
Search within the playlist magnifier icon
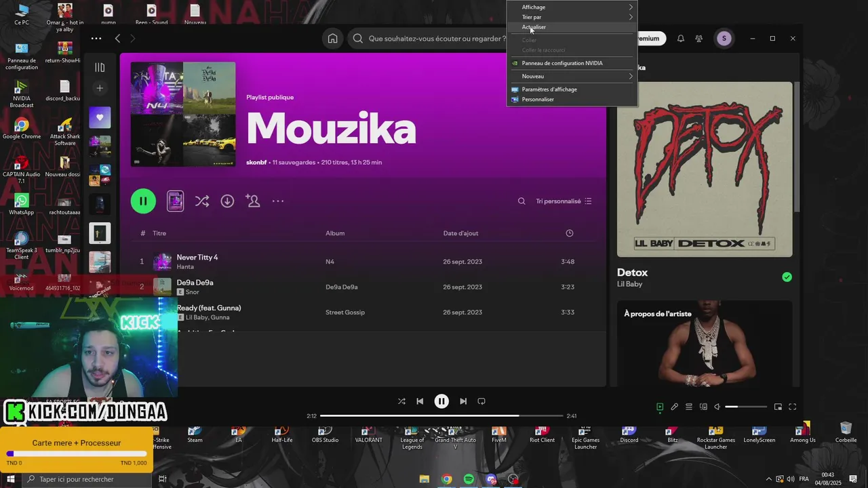[x=521, y=201]
